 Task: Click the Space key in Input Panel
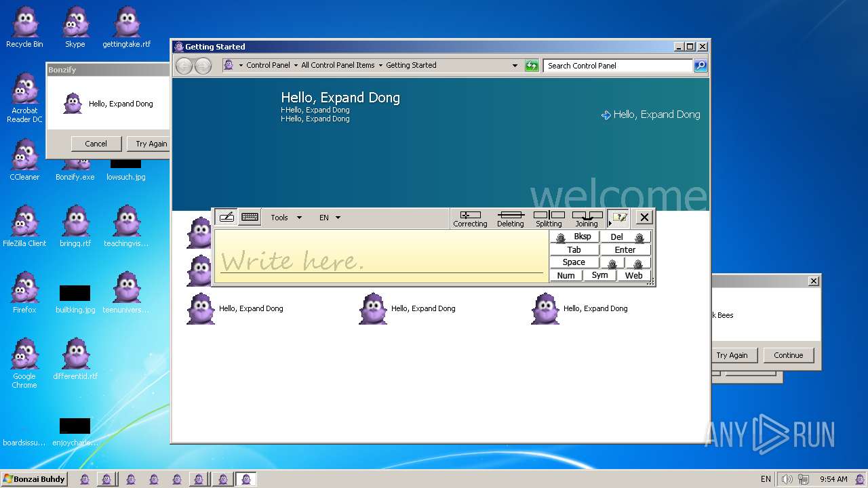tap(574, 262)
